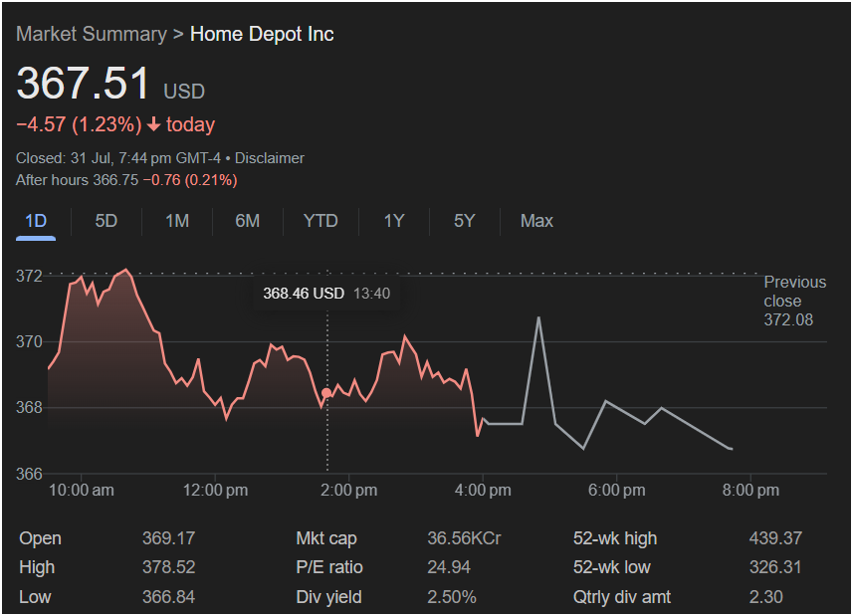This screenshot has width=853, height=616.
Task: Show the 1M price chart
Action: [176, 221]
